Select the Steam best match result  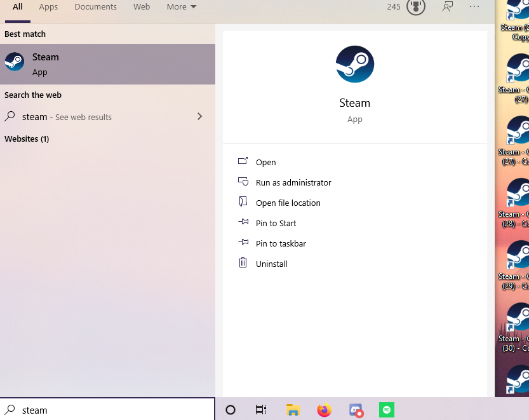[107, 64]
